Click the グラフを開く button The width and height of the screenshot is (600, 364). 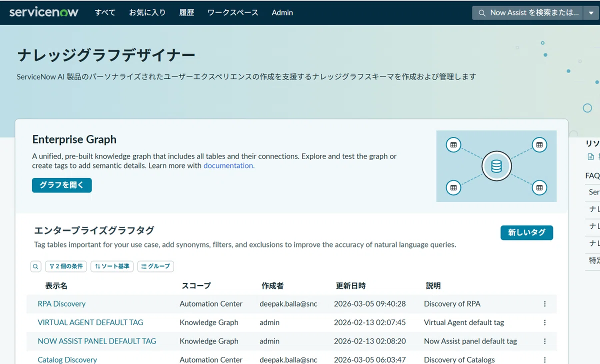62,185
